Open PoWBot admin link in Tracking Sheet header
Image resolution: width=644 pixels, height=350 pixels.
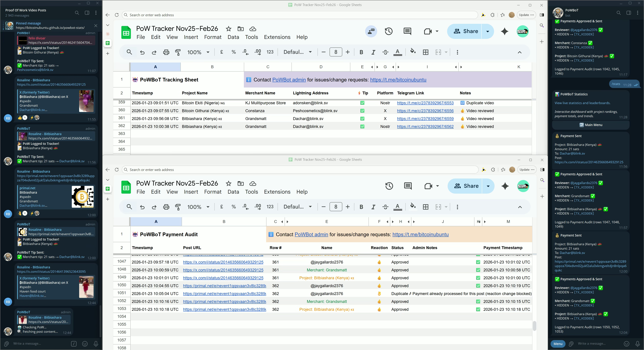click(x=289, y=80)
